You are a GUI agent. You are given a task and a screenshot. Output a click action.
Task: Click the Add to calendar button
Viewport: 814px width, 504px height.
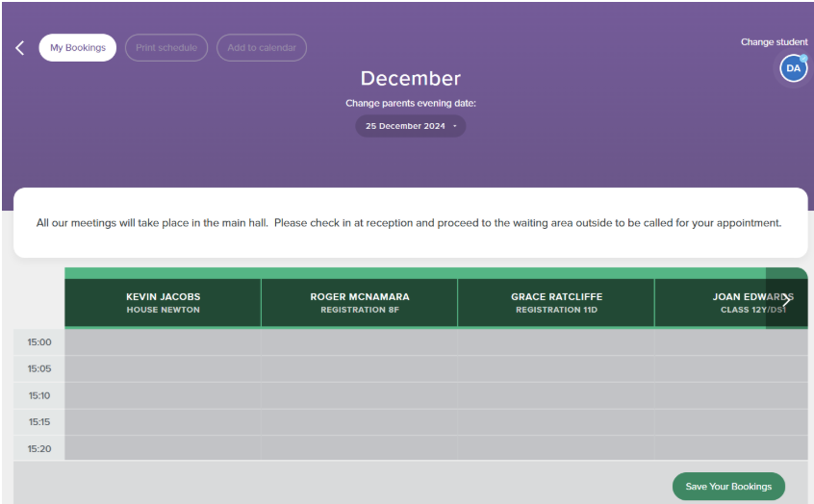pos(262,48)
